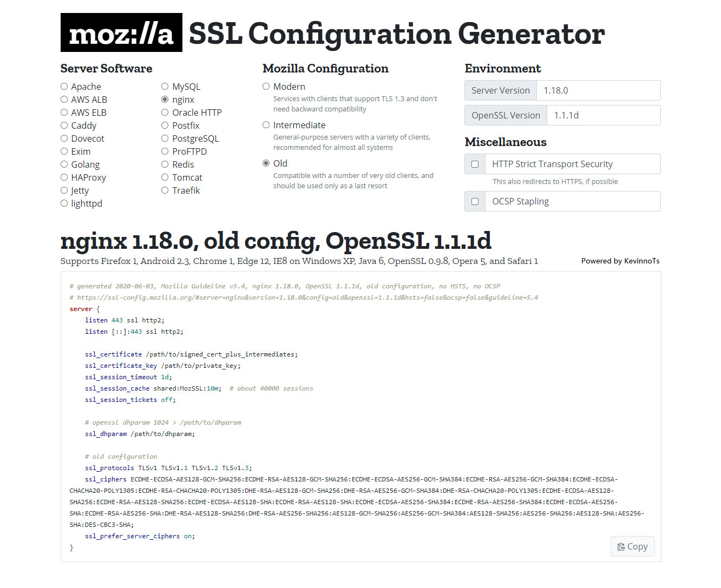Click the 'This also redirects to HTTPS' note
Viewport: 721px width, 588px height.
(x=555, y=182)
